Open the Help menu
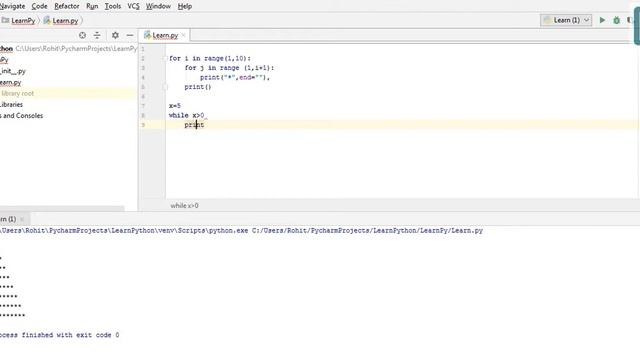 (185, 6)
